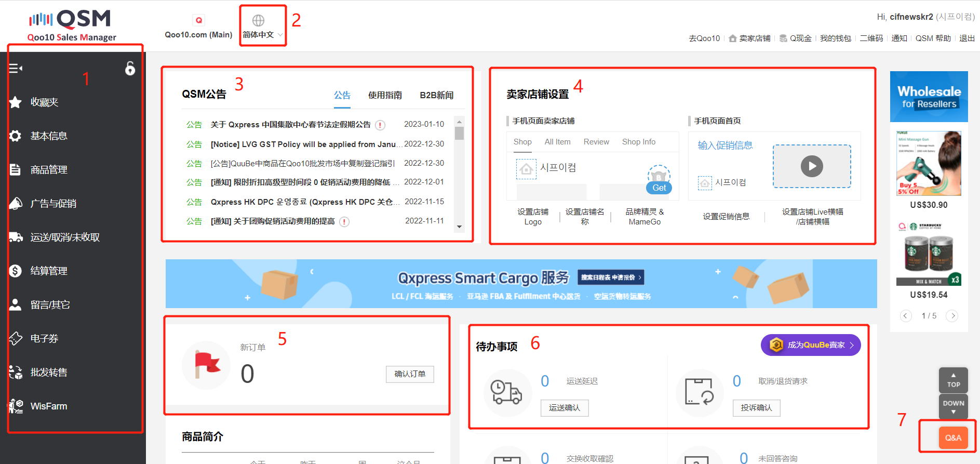Select Shop Info tab in preview
The width and height of the screenshot is (980, 464).
pyautogui.click(x=639, y=142)
